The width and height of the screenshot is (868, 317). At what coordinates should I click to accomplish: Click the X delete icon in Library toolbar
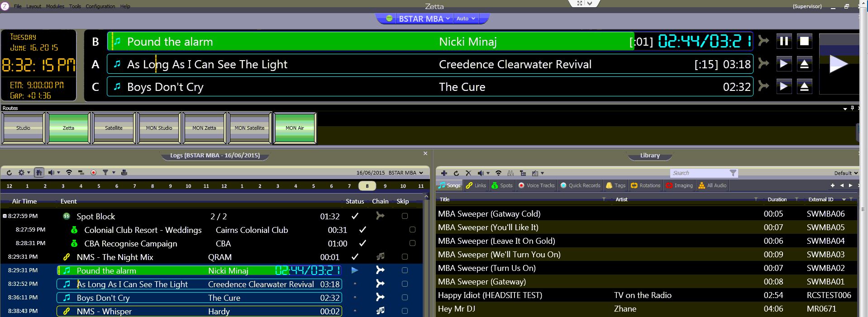click(468, 173)
